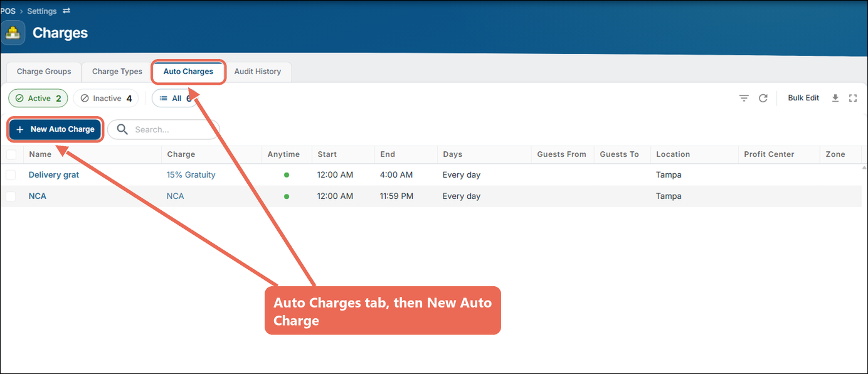Click Delivery grat's 12:00 AM start cell
The width and height of the screenshot is (868, 374).
click(x=335, y=175)
